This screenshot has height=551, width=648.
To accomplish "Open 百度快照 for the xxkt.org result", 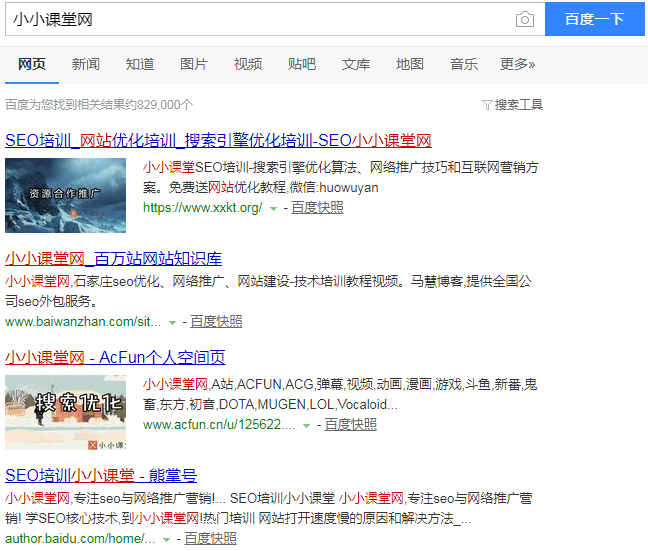I will (x=317, y=208).
